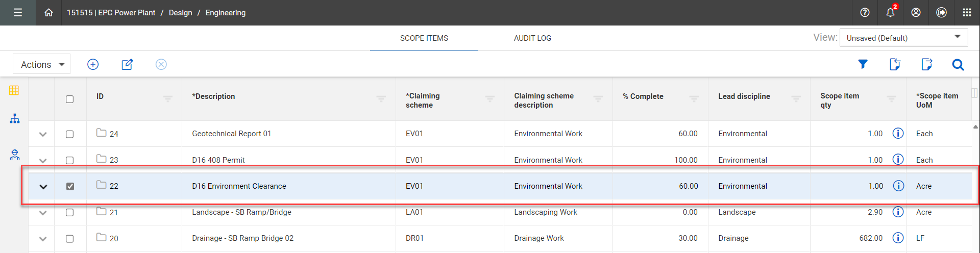Open the filter funnel icon
Image resolution: width=980 pixels, height=253 pixels.
[x=863, y=64]
